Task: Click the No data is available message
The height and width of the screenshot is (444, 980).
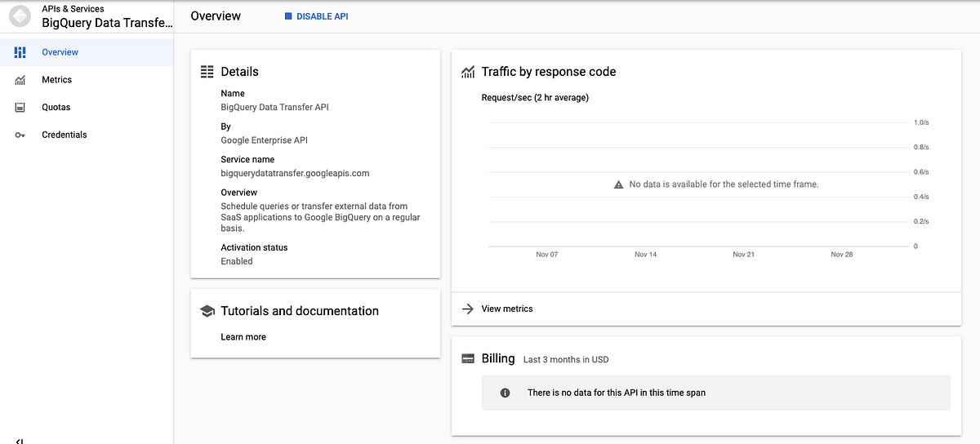Action: click(724, 184)
